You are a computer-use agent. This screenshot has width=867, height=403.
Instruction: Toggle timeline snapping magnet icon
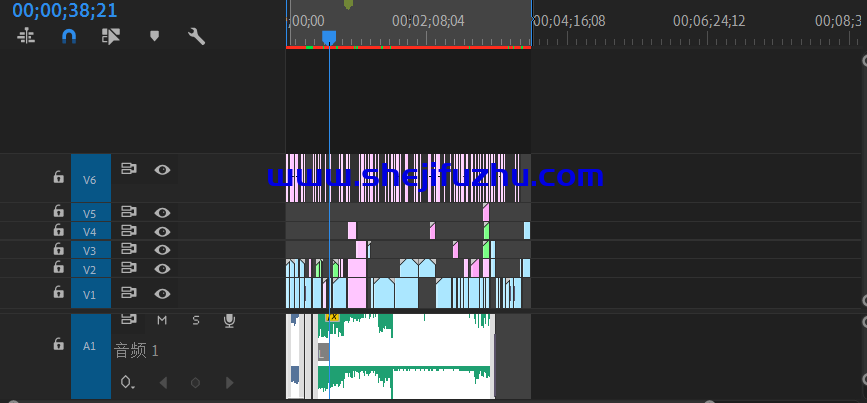click(x=69, y=36)
